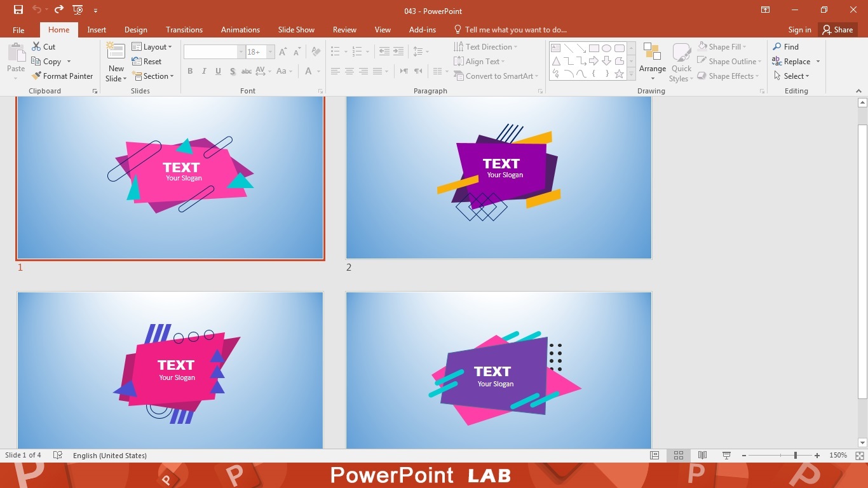Open the File menu
The image size is (868, 488).
pyautogui.click(x=18, y=30)
